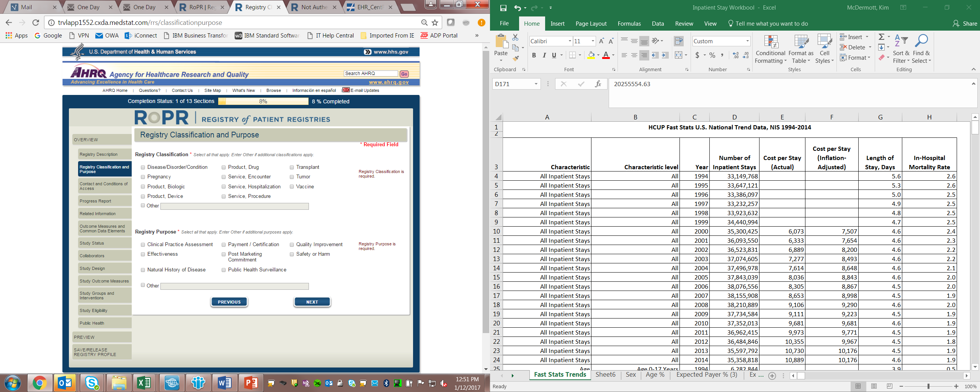Click the Page Layout view icon in status bar

874,386
